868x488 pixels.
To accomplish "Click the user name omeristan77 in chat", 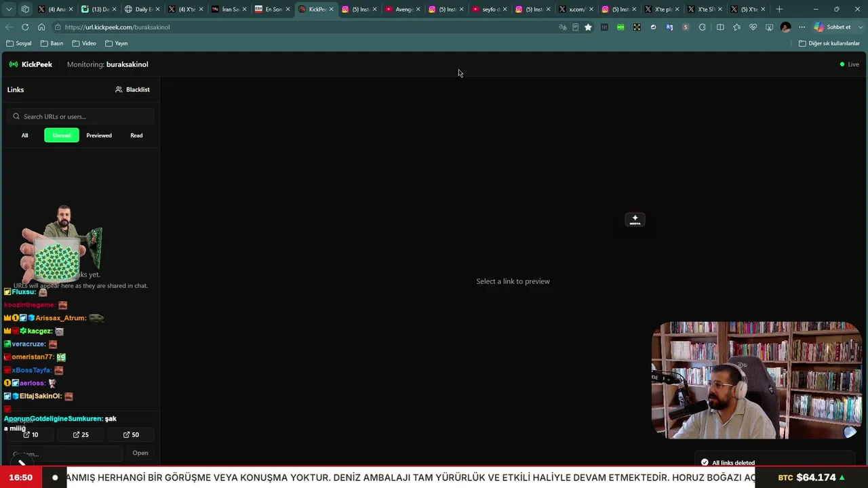I will point(33,357).
